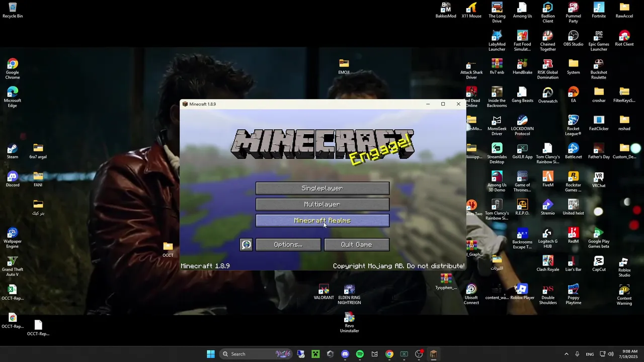This screenshot has height=362, width=644.
Task: Select the Content Warning icon
Action: pos(624,295)
